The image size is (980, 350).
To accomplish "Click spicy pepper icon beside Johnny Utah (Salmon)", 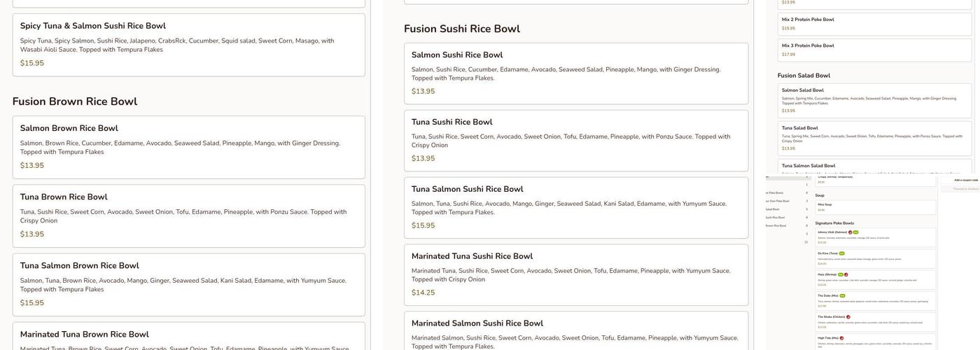I will [850, 232].
